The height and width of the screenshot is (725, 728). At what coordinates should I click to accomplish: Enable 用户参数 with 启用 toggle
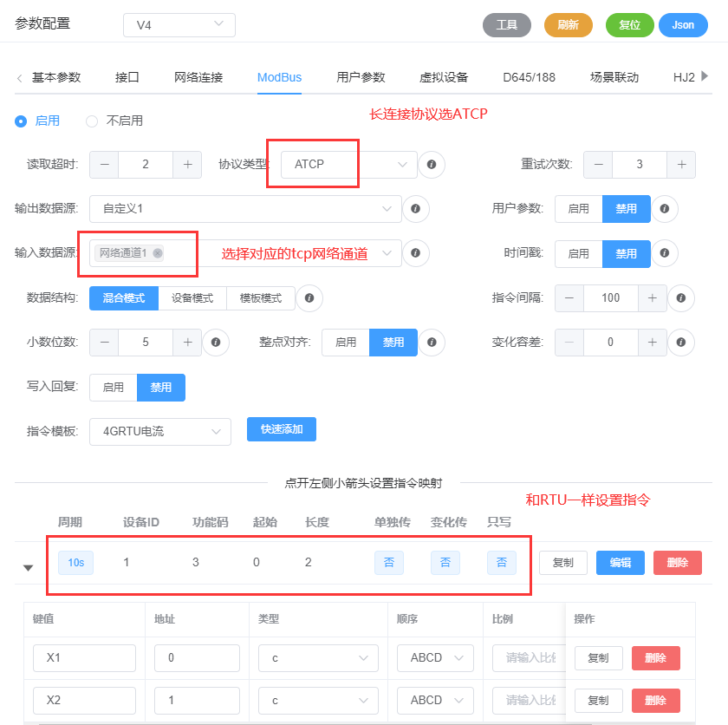[578, 209]
